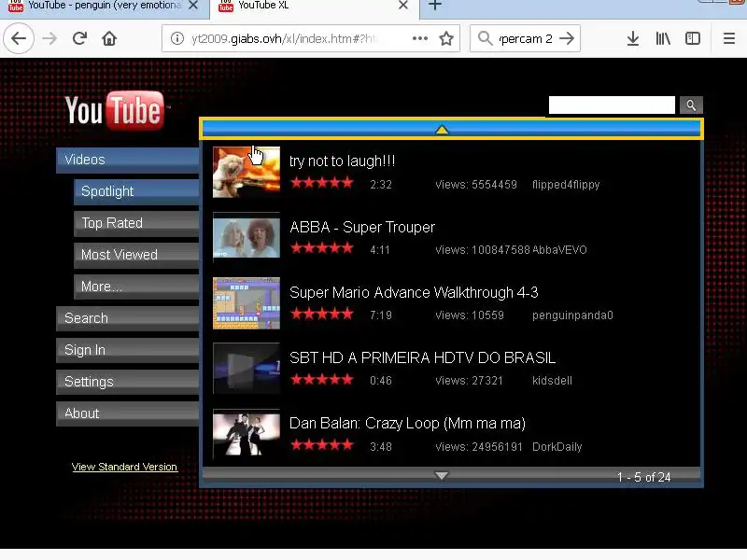Click the title Dan Balan: Crazy Loop

(x=407, y=424)
